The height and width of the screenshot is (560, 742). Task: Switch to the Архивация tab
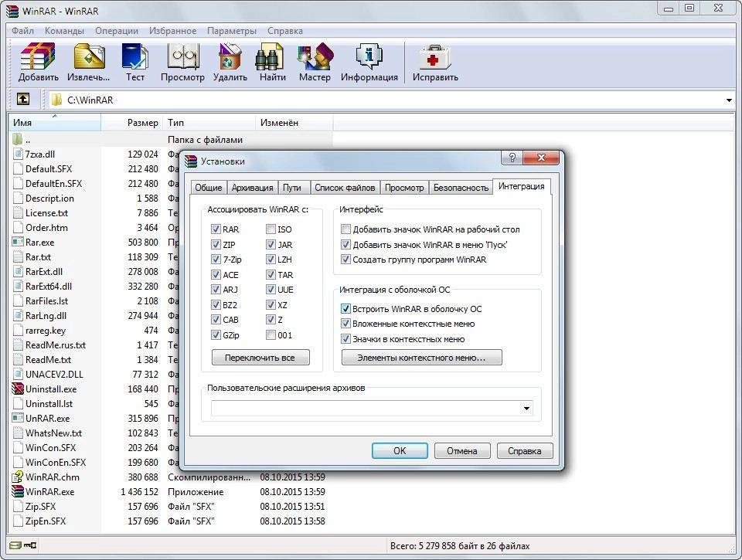pyautogui.click(x=252, y=188)
